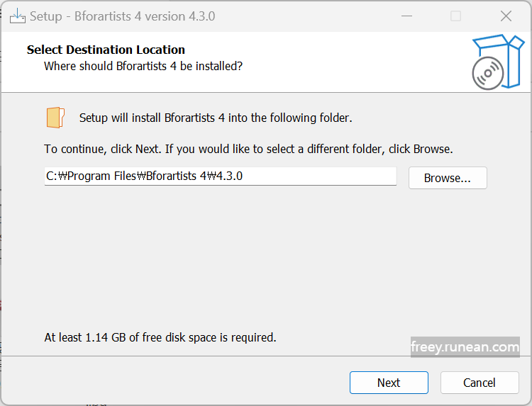Click '4.3.0' at the end of install path
Screen dimensions: 532x406
(229, 176)
